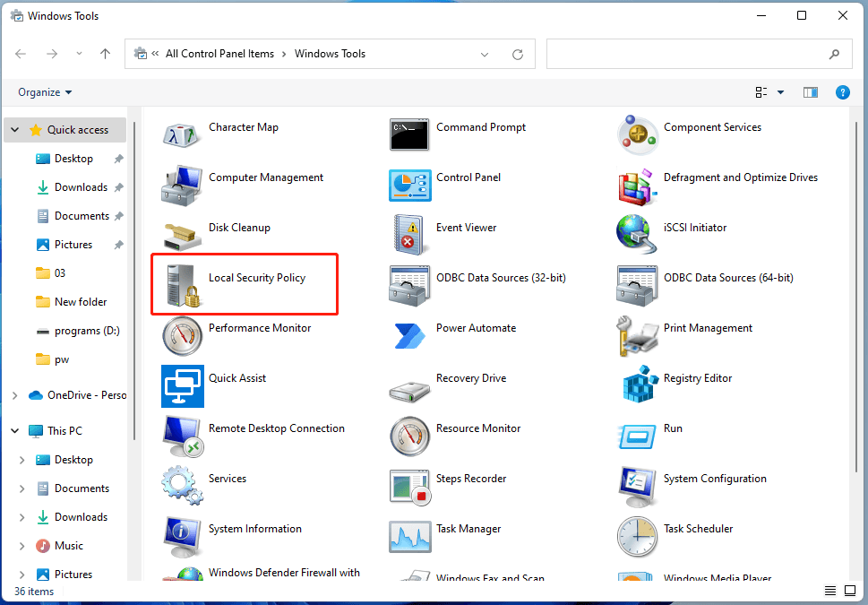Open the Services gear icon
Viewport: 868px width, 605px height.
182,485
